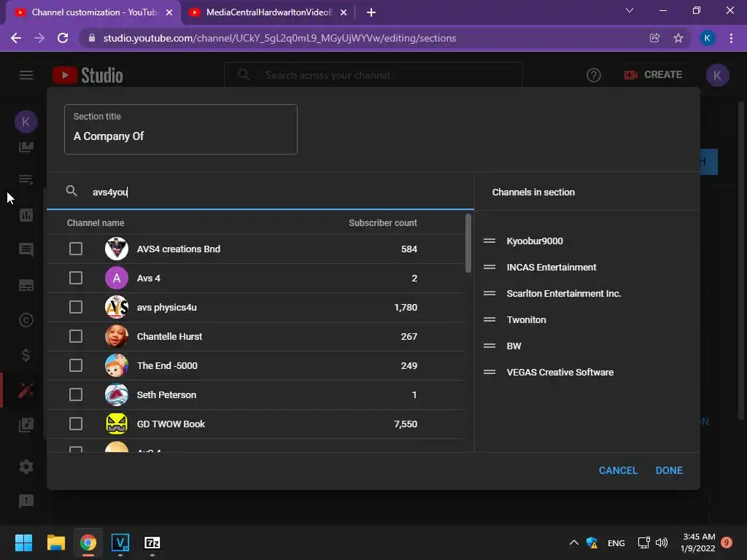Reload the page
This screenshot has width=747, height=560.
coord(63,38)
